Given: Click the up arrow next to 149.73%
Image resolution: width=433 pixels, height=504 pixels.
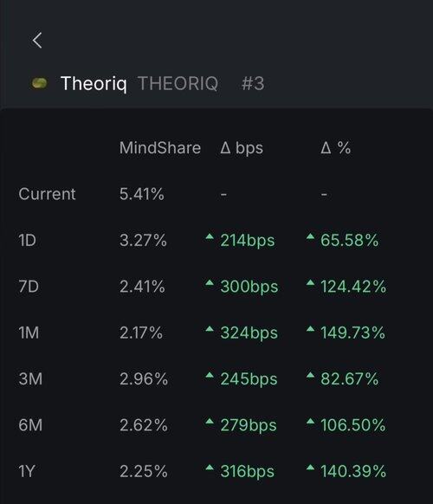Looking at the screenshot, I should pyautogui.click(x=310, y=329).
